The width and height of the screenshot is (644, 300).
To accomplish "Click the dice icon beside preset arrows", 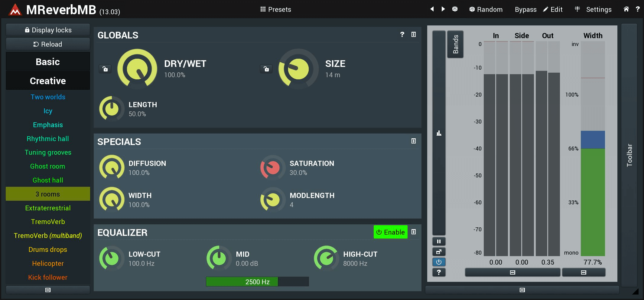I will [x=455, y=9].
